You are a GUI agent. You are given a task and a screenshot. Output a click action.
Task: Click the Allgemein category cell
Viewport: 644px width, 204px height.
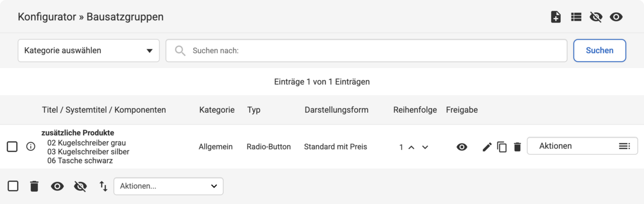coord(216,147)
